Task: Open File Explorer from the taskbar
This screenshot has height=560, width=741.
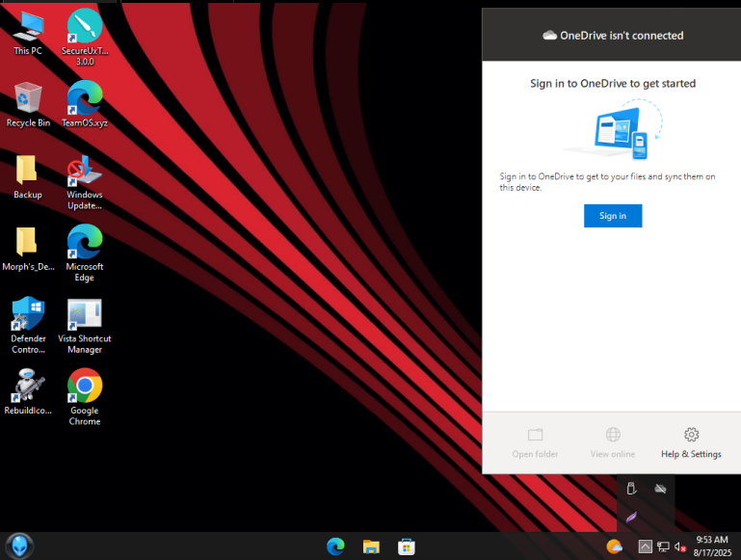Action: tap(371, 547)
